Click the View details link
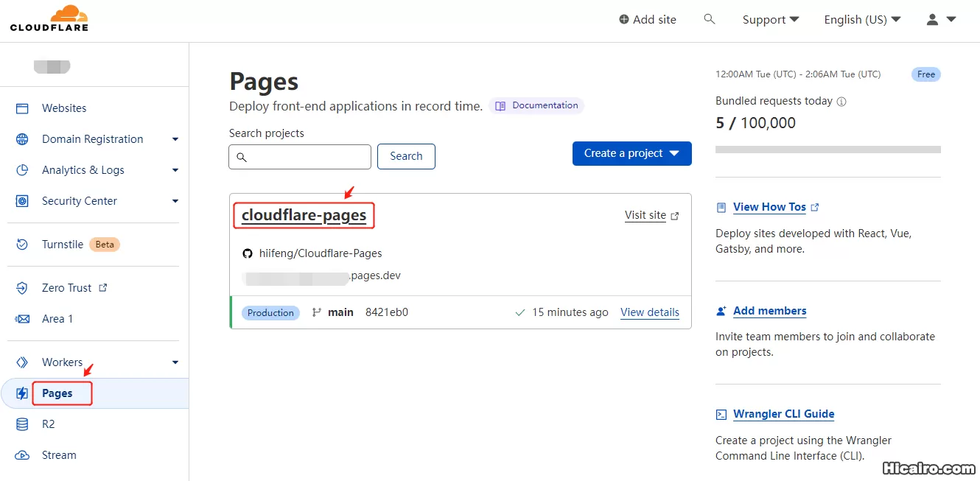 [x=649, y=312]
